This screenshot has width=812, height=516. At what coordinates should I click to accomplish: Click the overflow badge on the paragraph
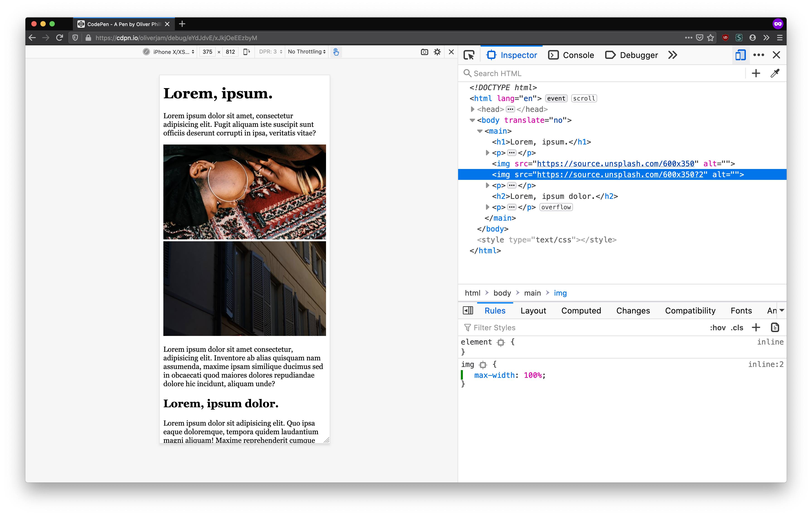[556, 207]
